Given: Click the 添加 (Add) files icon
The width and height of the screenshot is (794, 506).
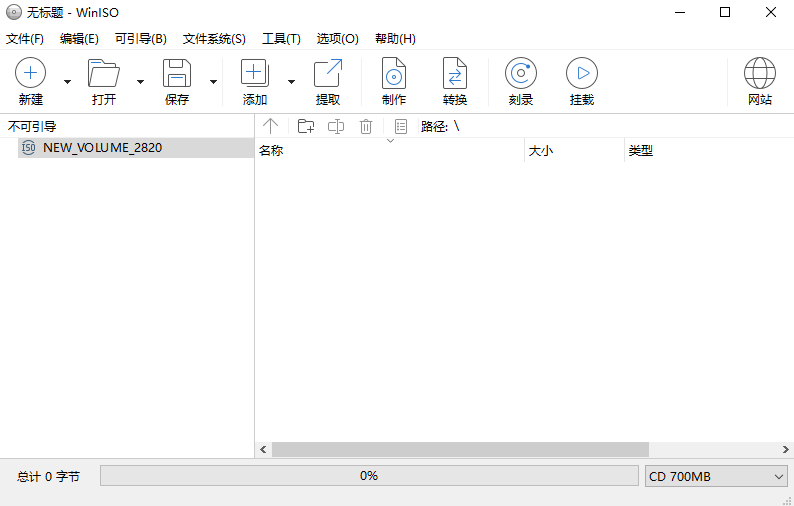Looking at the screenshot, I should 255,73.
